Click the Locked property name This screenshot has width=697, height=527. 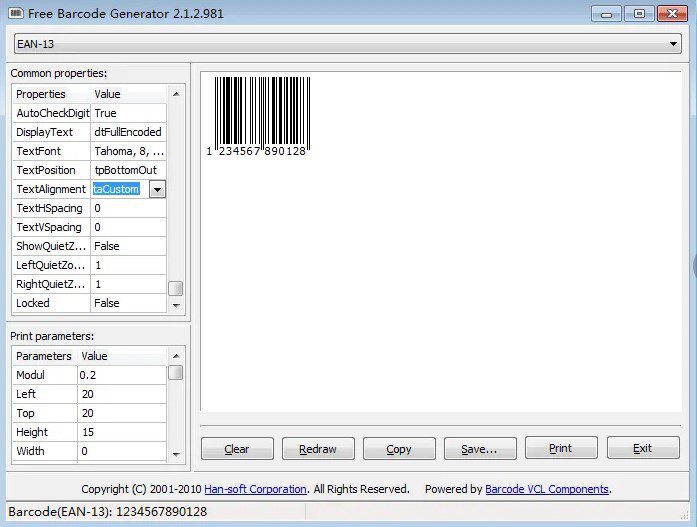(52, 303)
